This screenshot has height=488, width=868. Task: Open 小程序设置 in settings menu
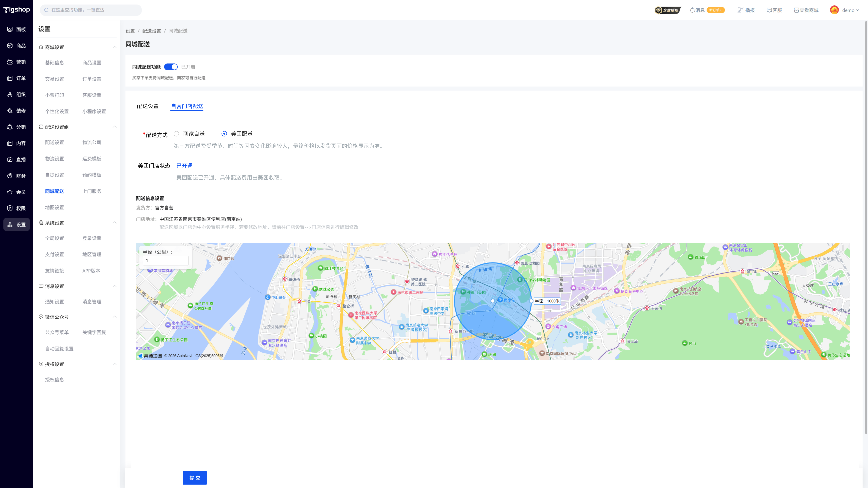coord(94,111)
